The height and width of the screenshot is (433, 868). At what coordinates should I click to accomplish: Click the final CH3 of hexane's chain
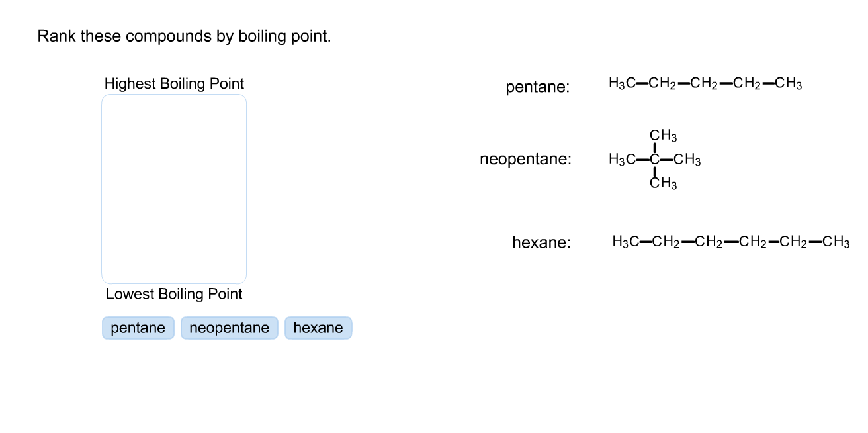click(836, 242)
